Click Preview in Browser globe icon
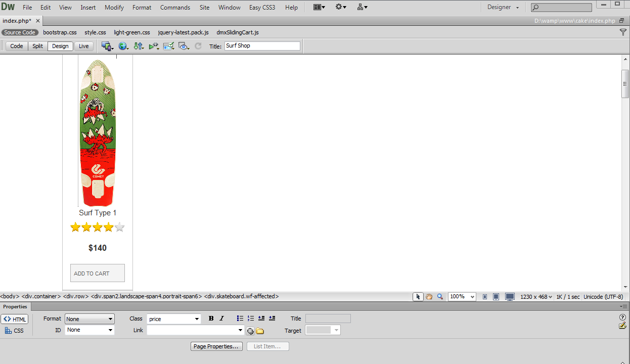The height and width of the screenshot is (364, 630). (123, 46)
